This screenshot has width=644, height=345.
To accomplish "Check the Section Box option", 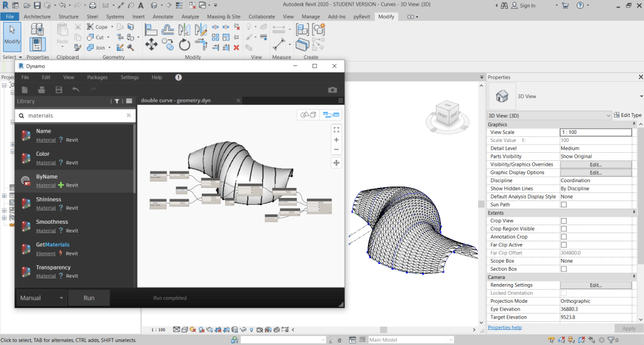I will tap(563, 269).
